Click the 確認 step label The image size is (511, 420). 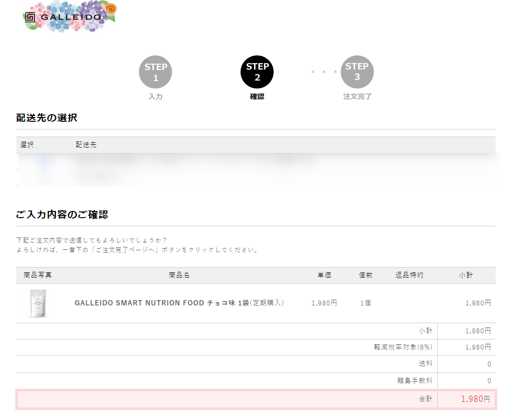point(257,96)
